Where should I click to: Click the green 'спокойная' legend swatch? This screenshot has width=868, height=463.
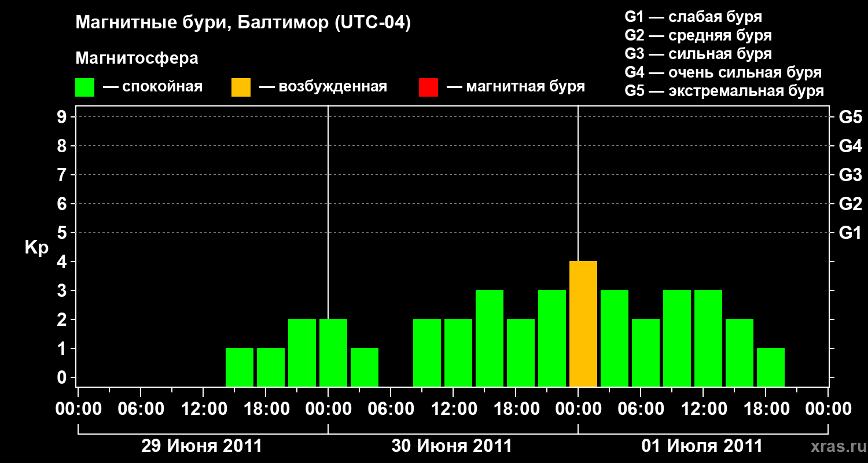pos(85,87)
